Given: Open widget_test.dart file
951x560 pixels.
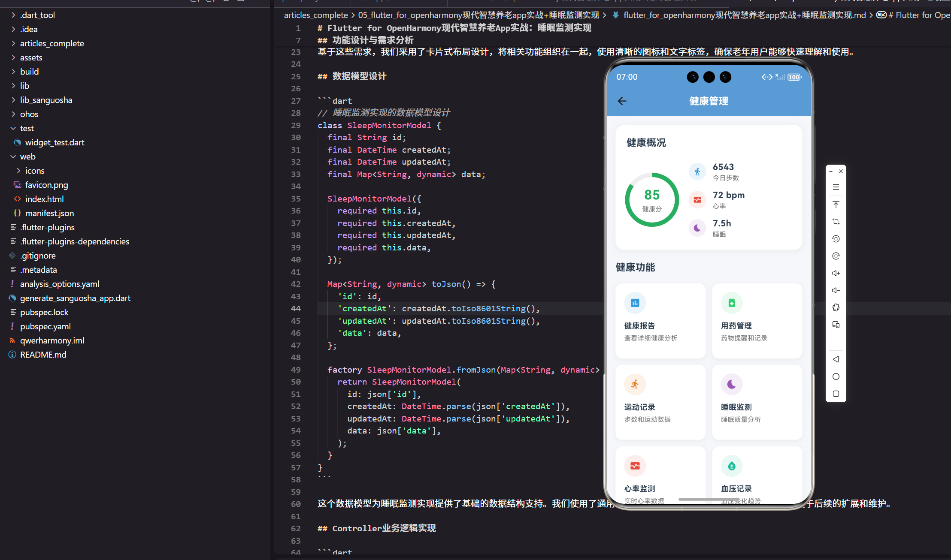Looking at the screenshot, I should 55,142.
